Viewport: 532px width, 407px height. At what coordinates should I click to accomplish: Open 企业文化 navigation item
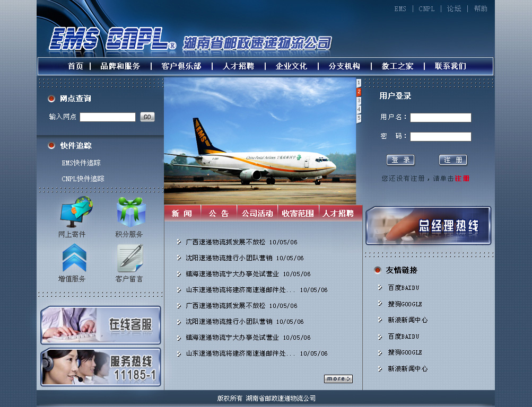pos(291,66)
